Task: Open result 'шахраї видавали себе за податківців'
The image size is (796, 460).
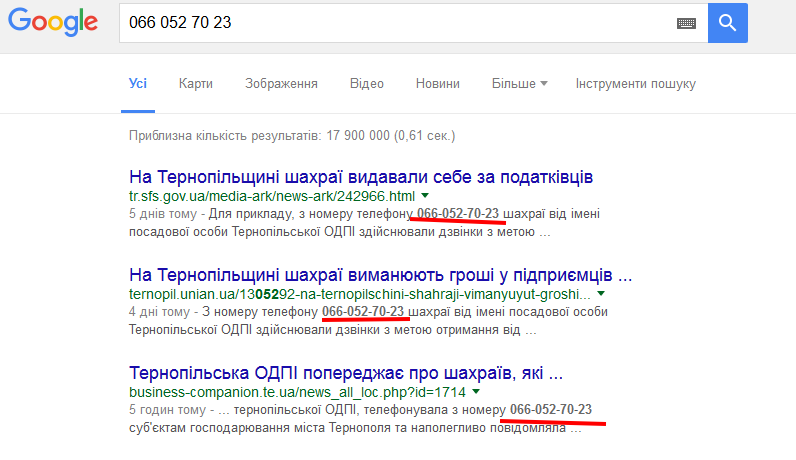Action: pos(361,177)
